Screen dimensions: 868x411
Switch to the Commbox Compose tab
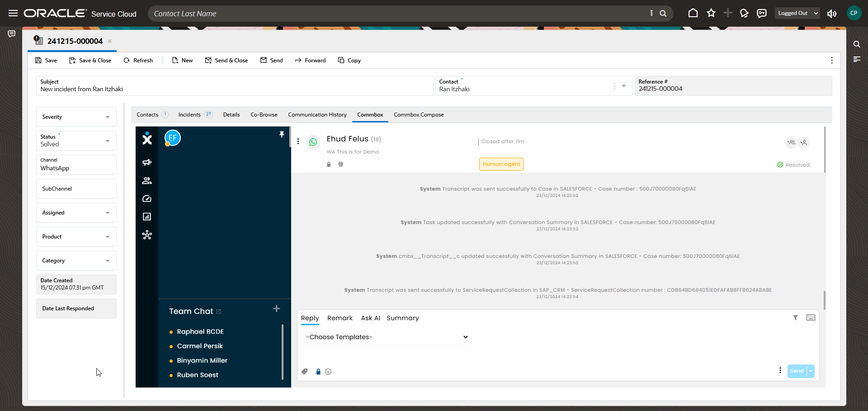click(419, 115)
